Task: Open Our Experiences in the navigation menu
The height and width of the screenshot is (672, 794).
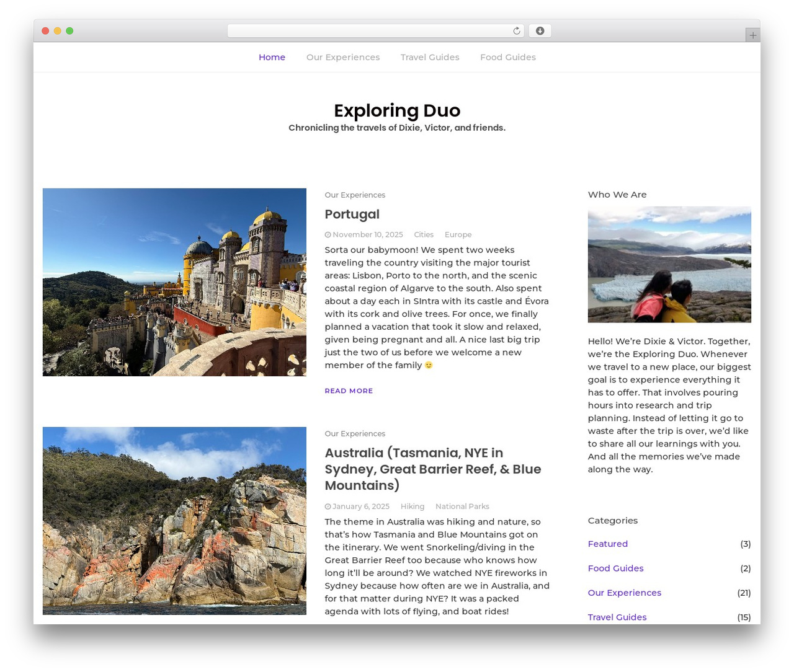Action: 343,57
